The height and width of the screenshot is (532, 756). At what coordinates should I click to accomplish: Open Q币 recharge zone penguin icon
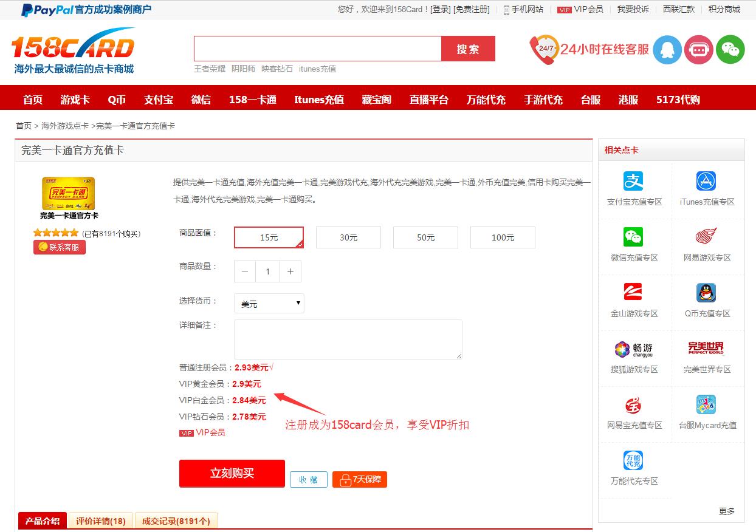(706, 293)
